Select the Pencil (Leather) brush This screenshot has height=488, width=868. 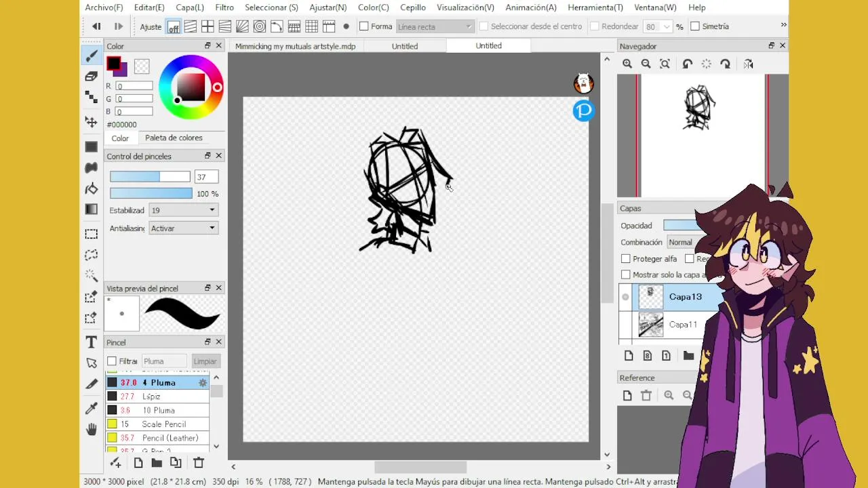pyautogui.click(x=158, y=438)
